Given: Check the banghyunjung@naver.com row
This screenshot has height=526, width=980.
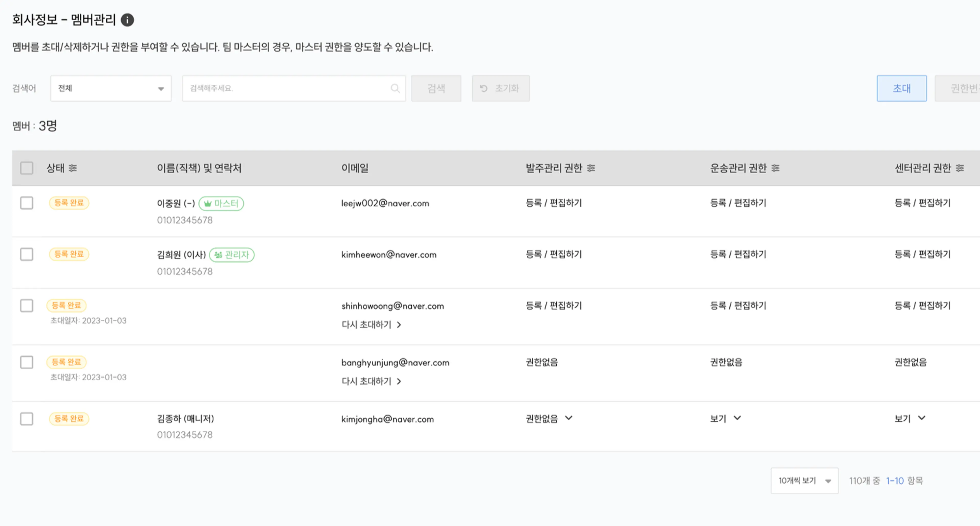Looking at the screenshot, I should [27, 362].
